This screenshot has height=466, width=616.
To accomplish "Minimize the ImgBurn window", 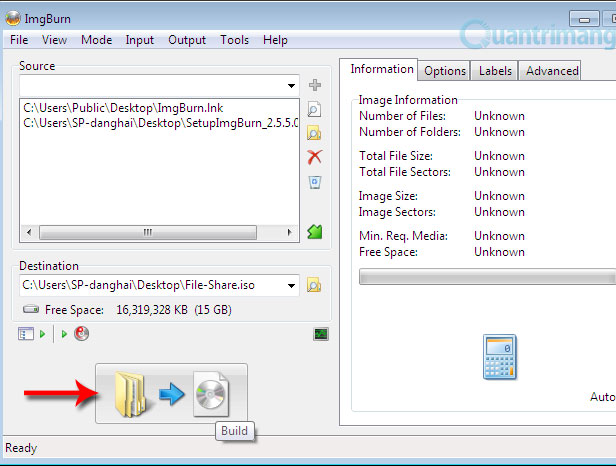I will coord(584,19).
